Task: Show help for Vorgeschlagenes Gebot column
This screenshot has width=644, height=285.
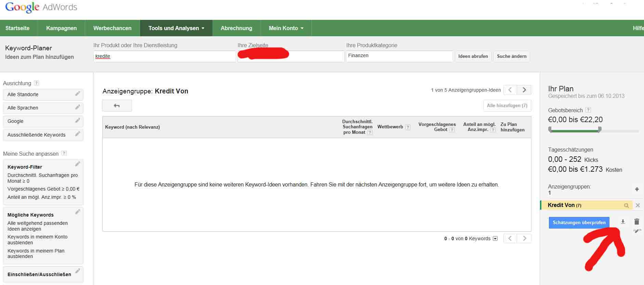Action: pos(452,130)
